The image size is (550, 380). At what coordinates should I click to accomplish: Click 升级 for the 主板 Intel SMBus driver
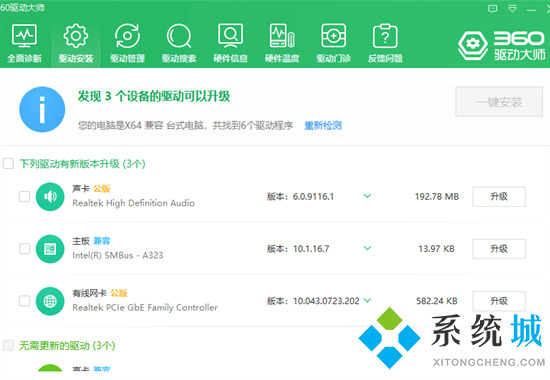(499, 249)
